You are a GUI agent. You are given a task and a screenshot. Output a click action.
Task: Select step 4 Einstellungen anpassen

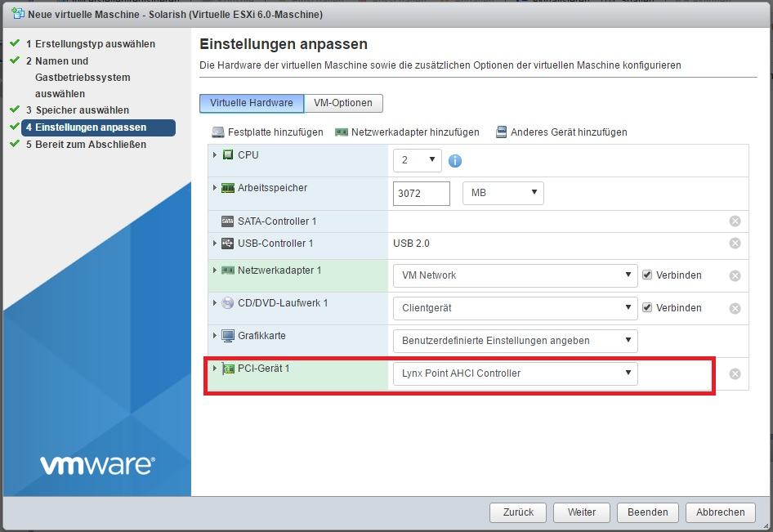click(98, 127)
